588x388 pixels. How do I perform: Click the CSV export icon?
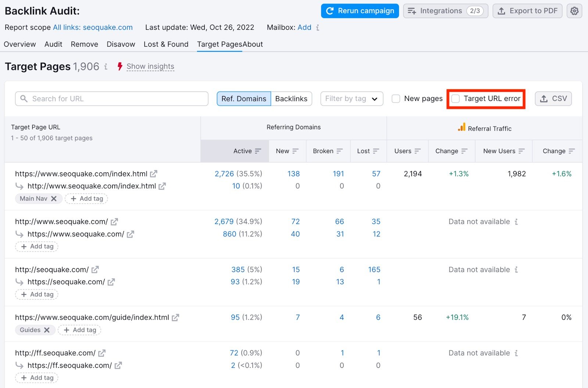pos(544,99)
